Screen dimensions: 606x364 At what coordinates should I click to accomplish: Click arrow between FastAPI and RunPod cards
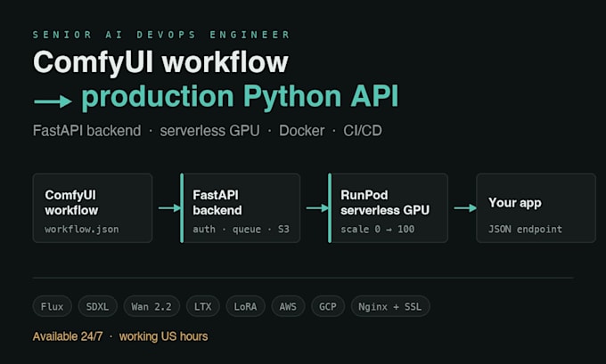[317, 208]
